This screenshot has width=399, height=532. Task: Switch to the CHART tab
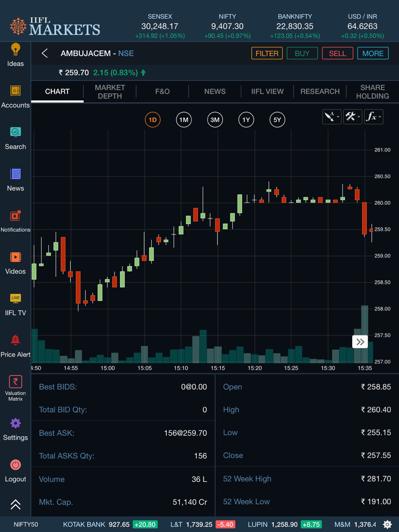[x=57, y=91]
